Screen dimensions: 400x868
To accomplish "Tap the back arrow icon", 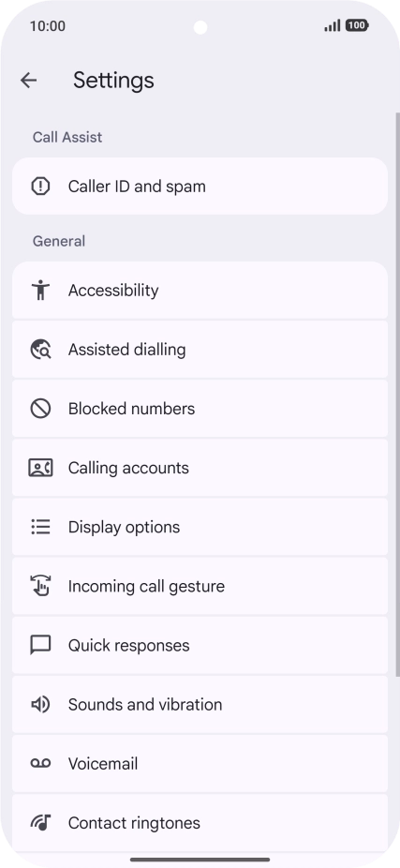I will tap(28, 81).
